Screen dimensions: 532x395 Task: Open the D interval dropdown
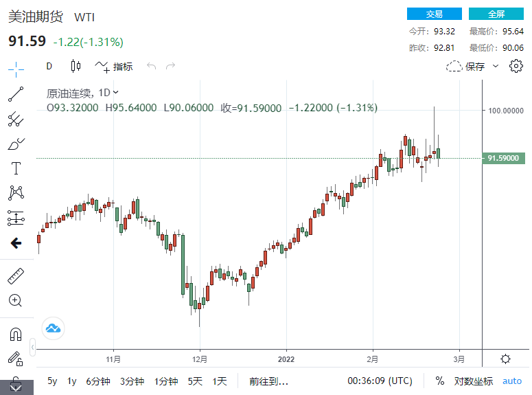tap(49, 67)
